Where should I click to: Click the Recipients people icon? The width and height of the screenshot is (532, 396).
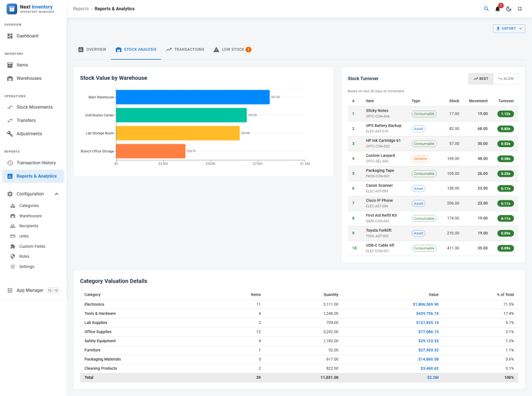(12, 226)
